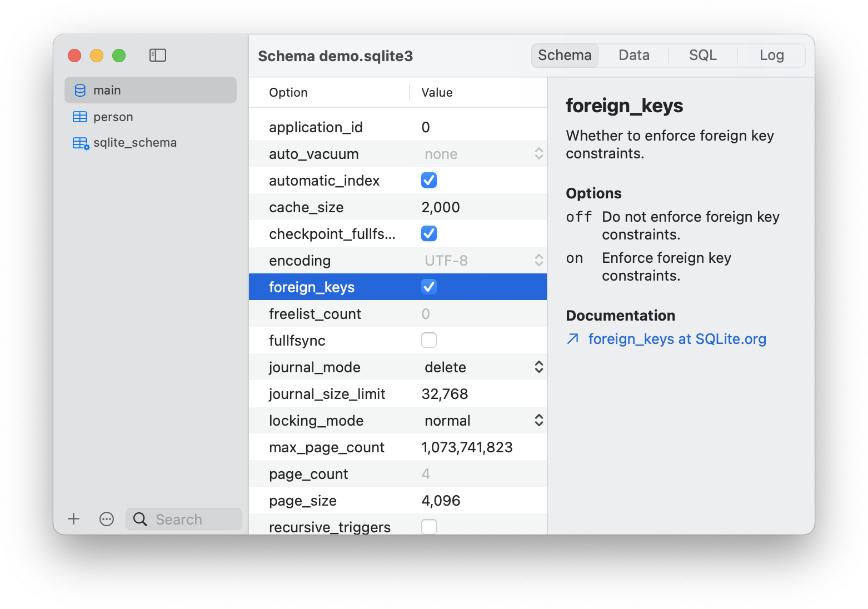Select the person table in sidebar
Image resolution: width=868 pixels, height=609 pixels.
[x=151, y=117]
